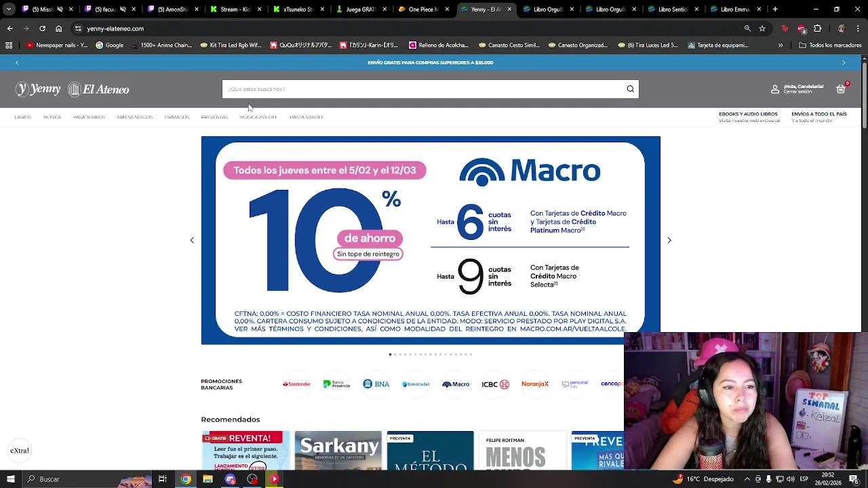Open the MÚSICA 25% OFF link
The height and width of the screenshot is (488, 868).
(x=258, y=117)
